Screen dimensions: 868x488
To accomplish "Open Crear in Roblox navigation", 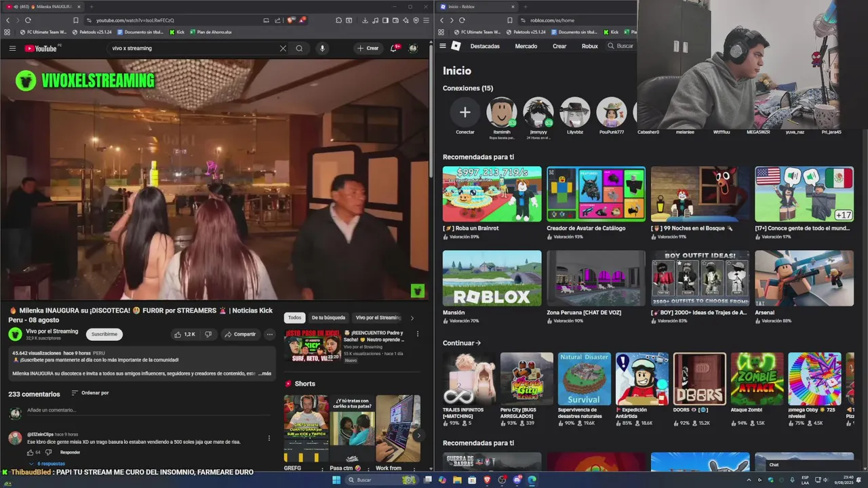I will point(559,46).
